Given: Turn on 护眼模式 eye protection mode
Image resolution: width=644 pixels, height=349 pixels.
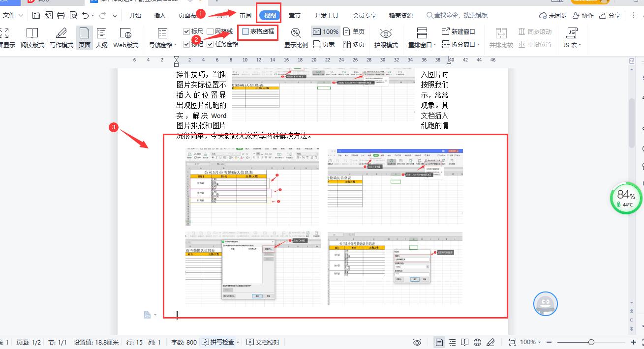Looking at the screenshot, I should click(386, 38).
